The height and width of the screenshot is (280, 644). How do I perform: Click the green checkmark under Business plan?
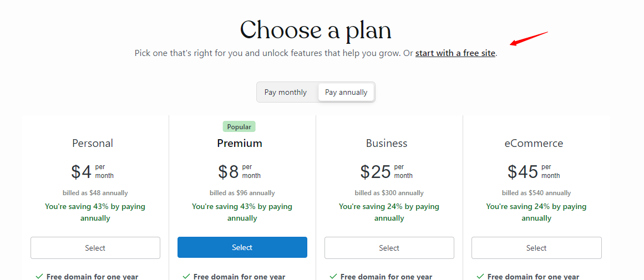coord(333,276)
